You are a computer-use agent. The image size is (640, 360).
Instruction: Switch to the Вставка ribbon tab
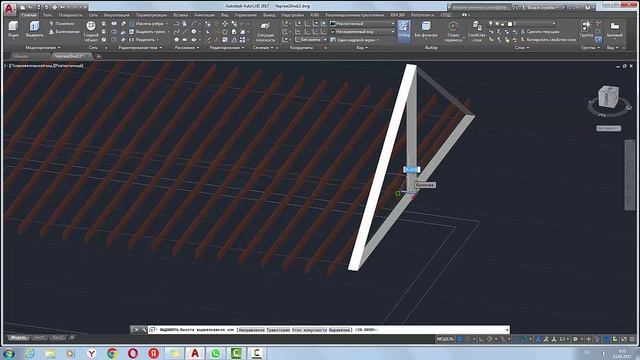point(180,15)
